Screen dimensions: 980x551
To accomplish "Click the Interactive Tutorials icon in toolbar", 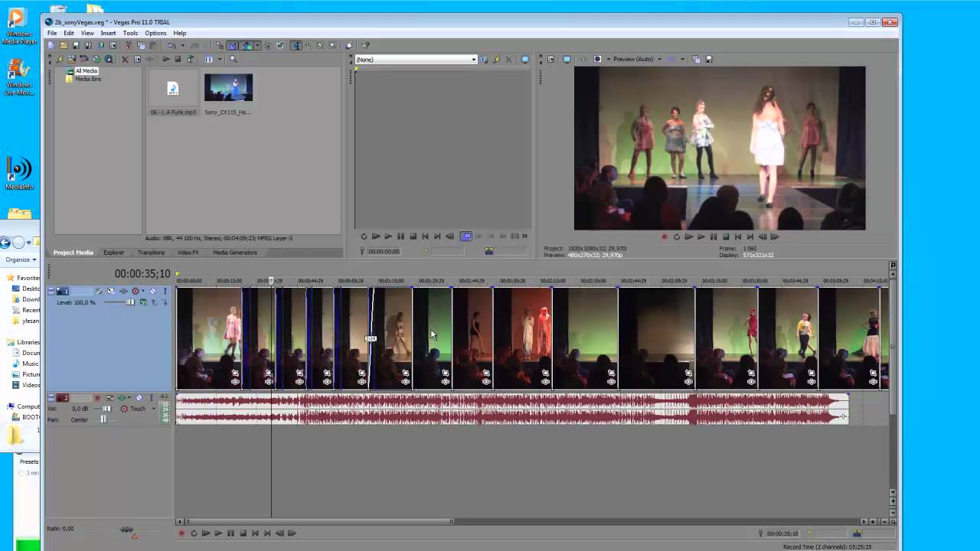I will point(349,45).
